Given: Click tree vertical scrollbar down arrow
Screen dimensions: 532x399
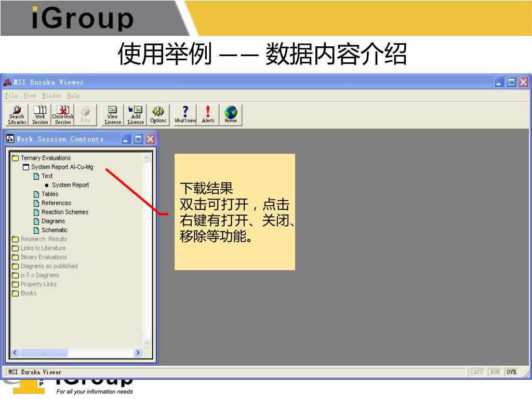Looking at the screenshot, I should (x=147, y=343).
